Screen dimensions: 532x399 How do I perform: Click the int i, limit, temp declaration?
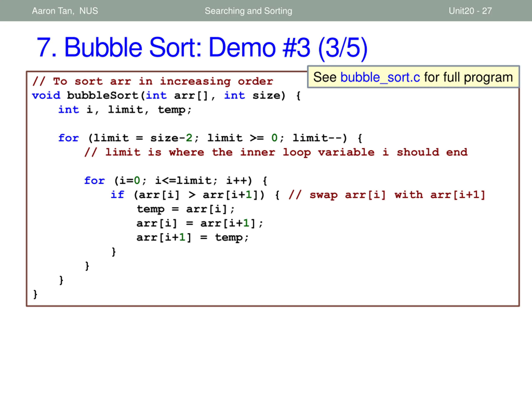pos(125,110)
